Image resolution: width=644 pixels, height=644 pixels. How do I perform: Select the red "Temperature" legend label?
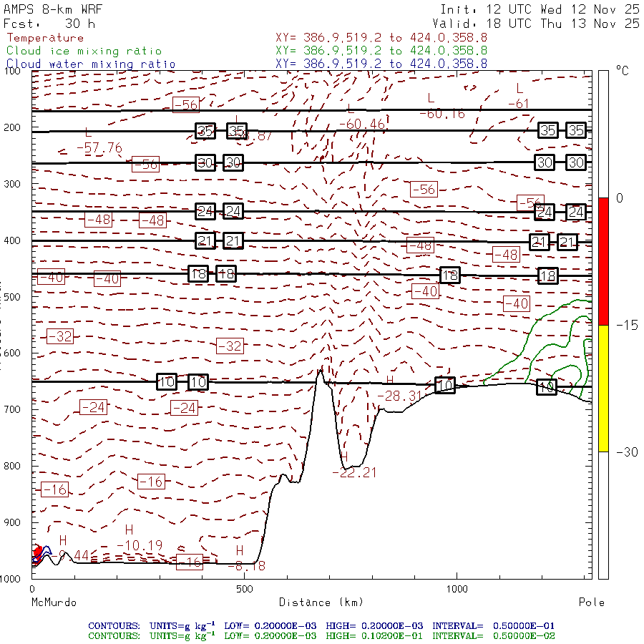[45, 38]
